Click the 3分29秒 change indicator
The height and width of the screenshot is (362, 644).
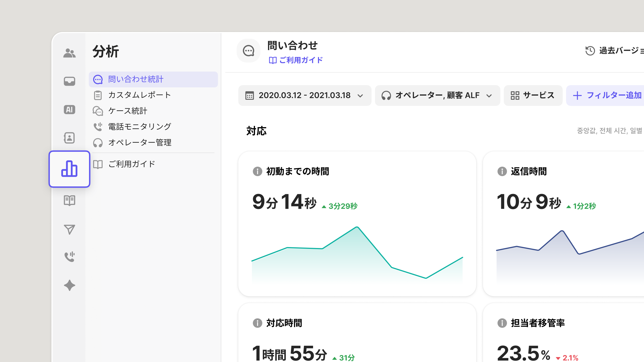[x=340, y=206]
